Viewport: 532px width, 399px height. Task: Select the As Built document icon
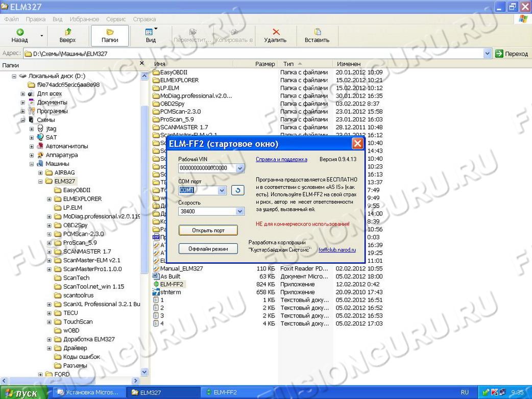(156, 276)
